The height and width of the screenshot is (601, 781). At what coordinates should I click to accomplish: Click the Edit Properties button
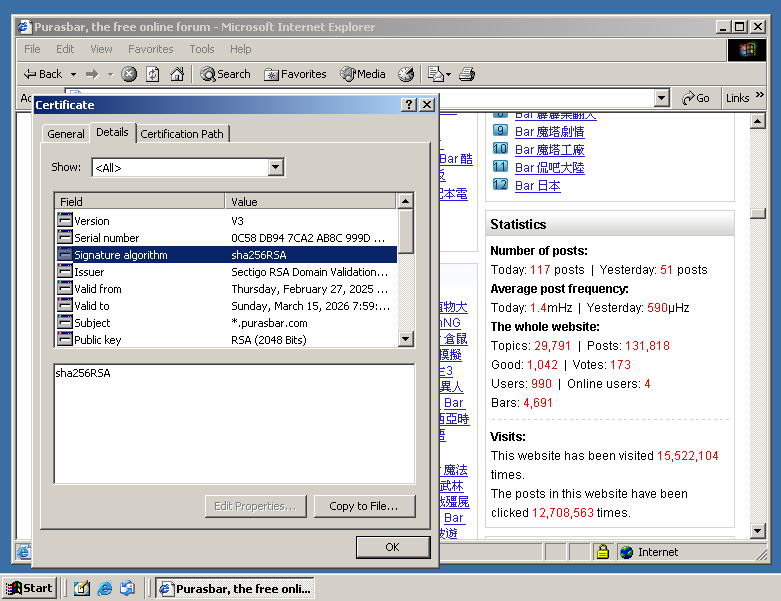(256, 506)
